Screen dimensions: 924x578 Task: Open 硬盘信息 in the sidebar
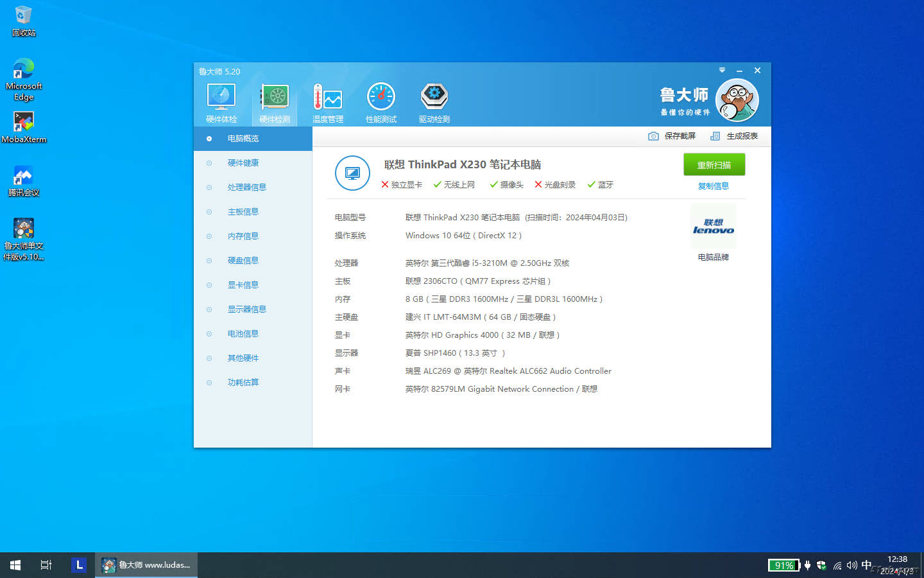(243, 261)
